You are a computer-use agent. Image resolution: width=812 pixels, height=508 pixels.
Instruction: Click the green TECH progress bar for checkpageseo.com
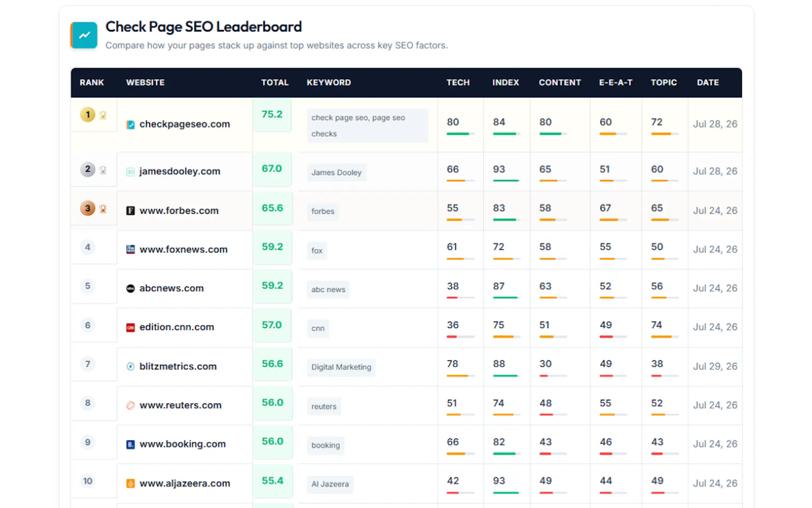click(x=461, y=134)
